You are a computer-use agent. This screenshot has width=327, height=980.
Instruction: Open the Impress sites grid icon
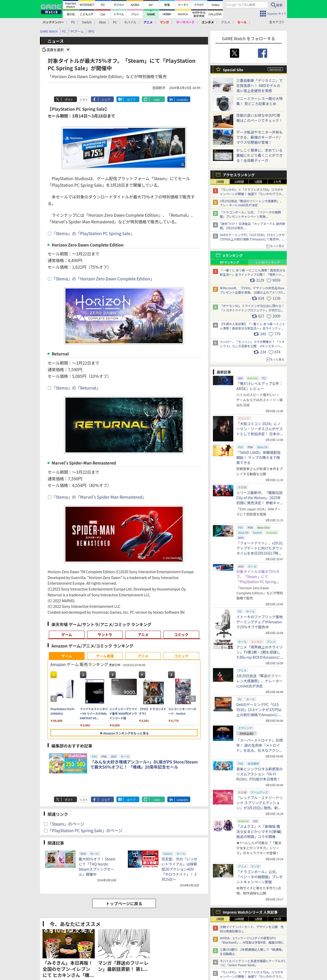pyautogui.click(x=263, y=14)
